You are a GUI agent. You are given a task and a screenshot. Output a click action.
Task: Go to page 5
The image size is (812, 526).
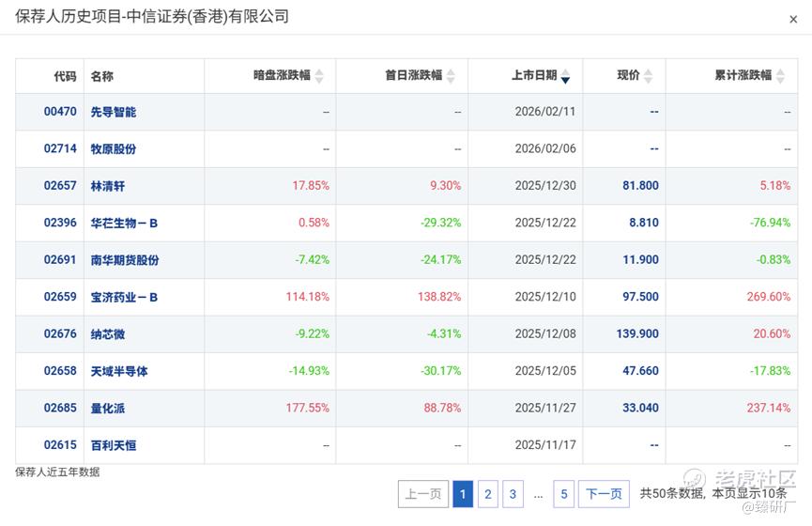tap(564, 494)
